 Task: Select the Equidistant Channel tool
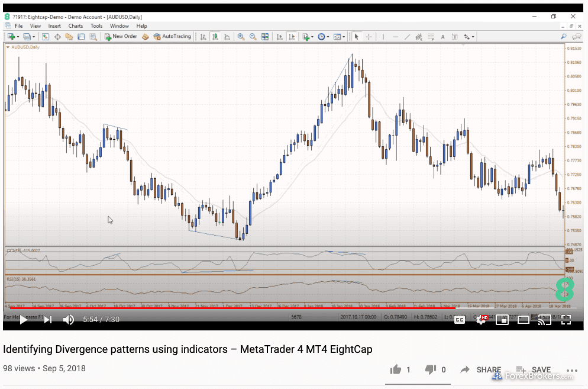(419, 37)
